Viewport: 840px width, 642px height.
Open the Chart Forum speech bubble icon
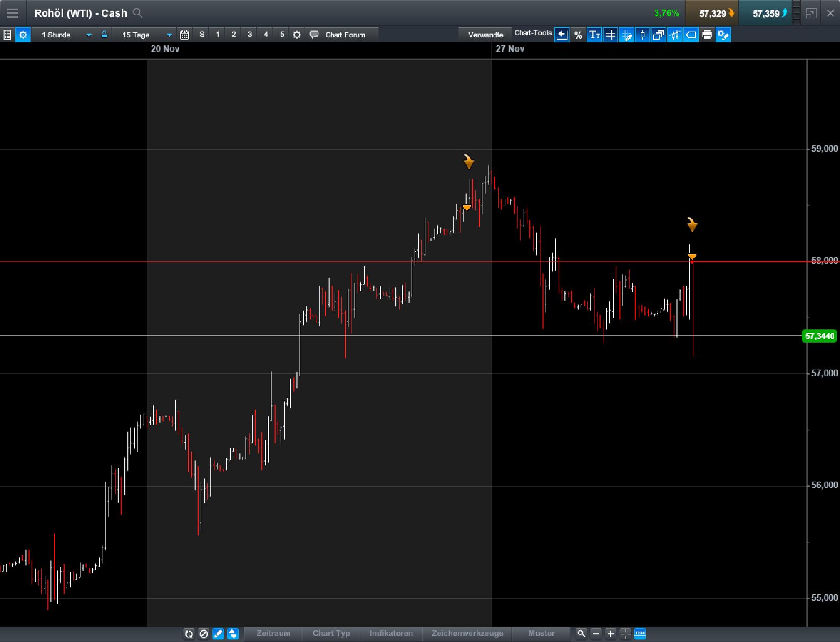[314, 35]
